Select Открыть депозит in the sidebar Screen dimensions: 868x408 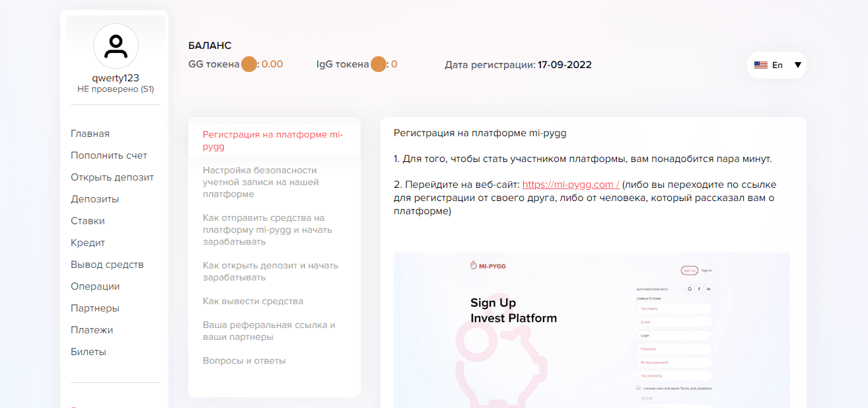tap(112, 177)
